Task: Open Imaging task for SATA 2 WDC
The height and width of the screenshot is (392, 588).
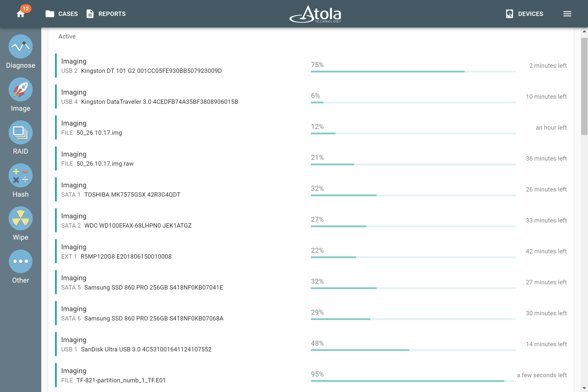Action: click(311, 220)
